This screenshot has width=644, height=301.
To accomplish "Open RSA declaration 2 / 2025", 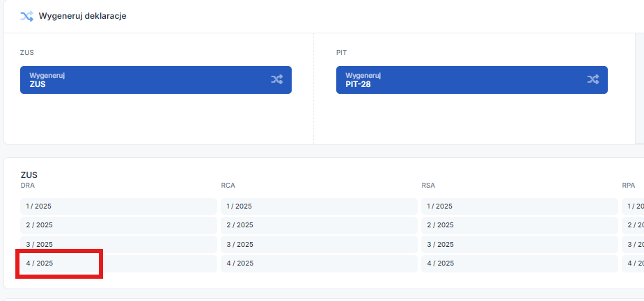I will tap(519, 225).
